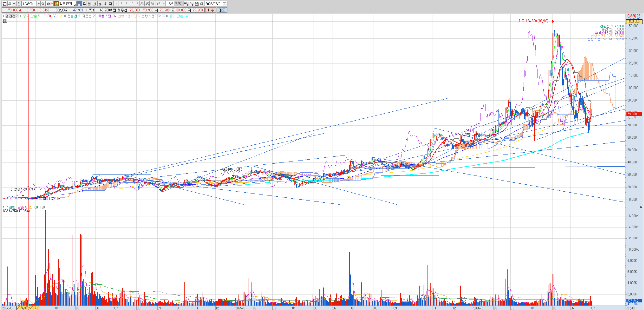The image size is (644, 310).
Task: Open the add-indicator candlestick icon
Action: pos(186,4)
